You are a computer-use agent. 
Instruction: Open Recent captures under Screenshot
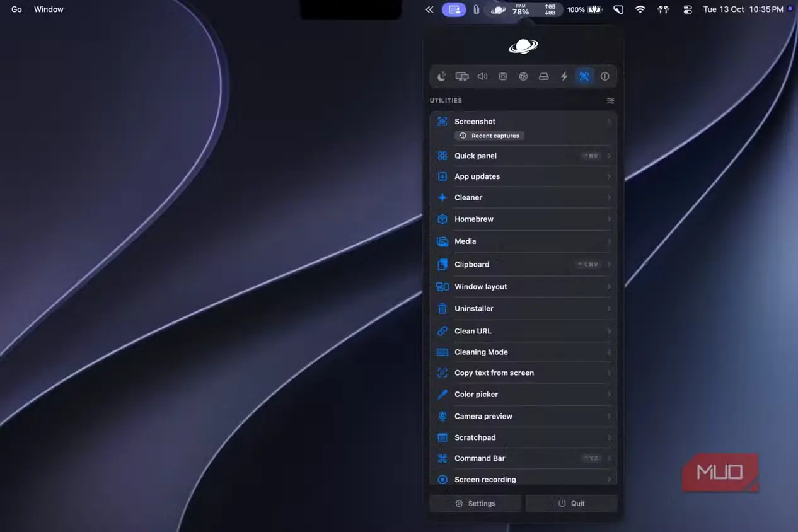click(490, 136)
